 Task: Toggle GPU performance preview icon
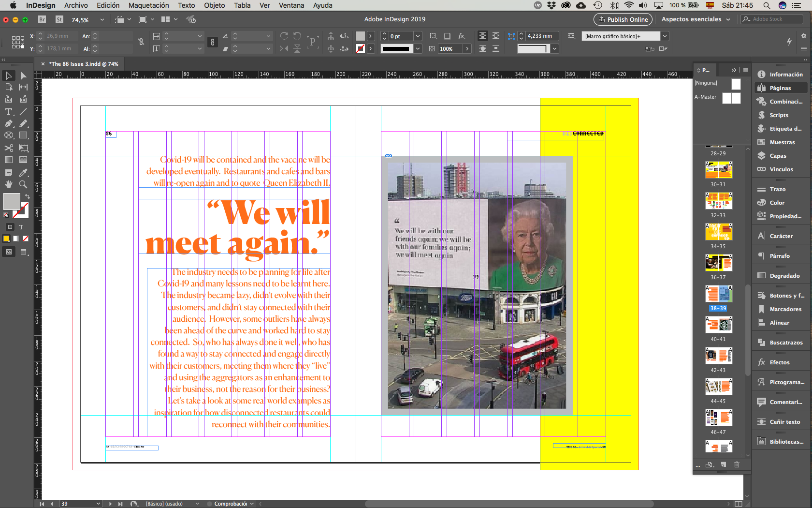191,19
